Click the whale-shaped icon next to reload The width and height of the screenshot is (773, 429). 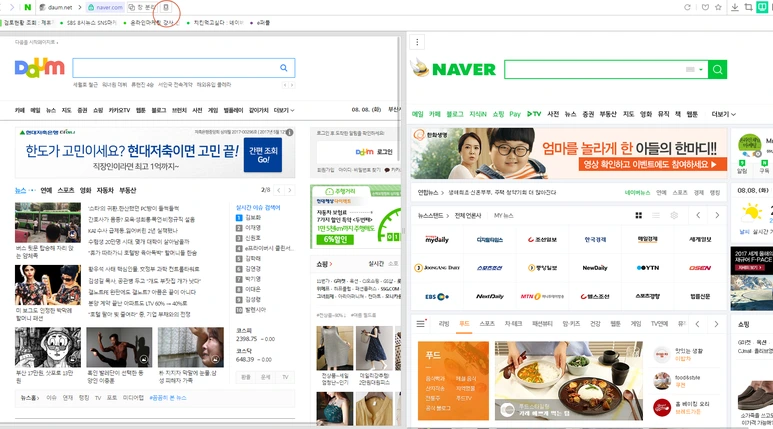click(705, 7)
